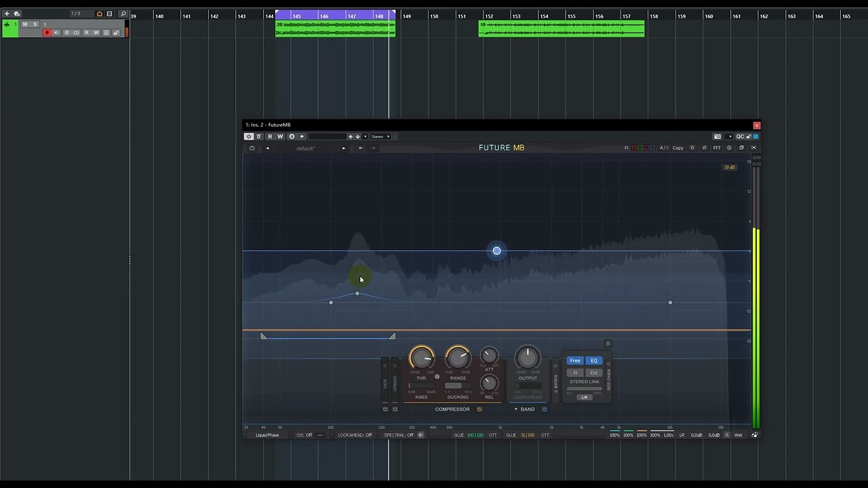Enable Write automation in plugin header
The height and width of the screenshot is (488, 868).
tap(280, 136)
